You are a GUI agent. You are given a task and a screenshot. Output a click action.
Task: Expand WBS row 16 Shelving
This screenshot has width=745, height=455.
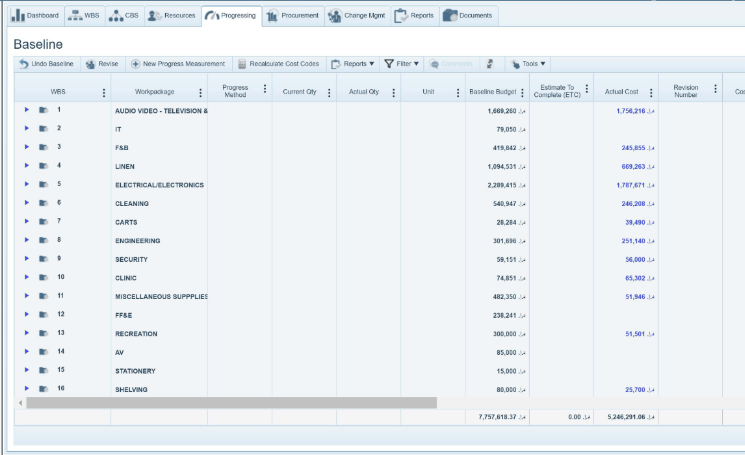[x=27, y=389]
